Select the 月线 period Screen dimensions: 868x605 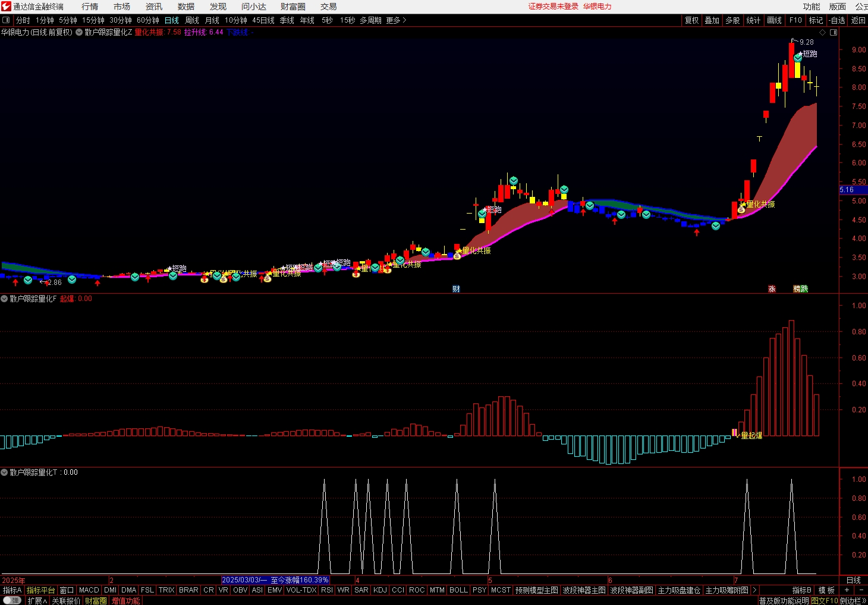coord(212,20)
